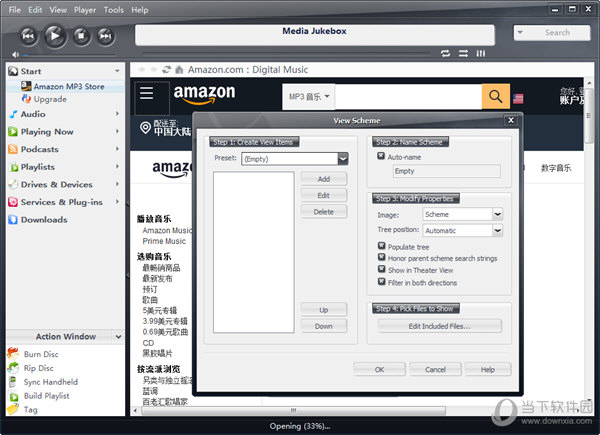Click the Podcasts RSS icon
The height and width of the screenshot is (435, 600).
13,149
